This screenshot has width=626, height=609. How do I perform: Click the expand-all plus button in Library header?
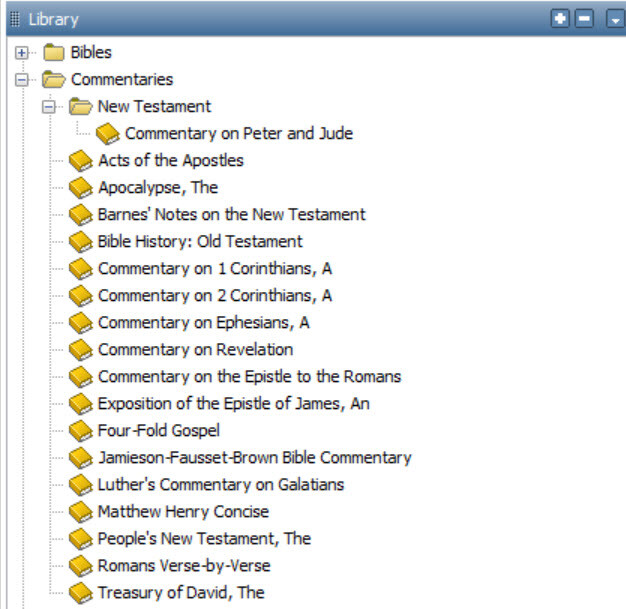pyautogui.click(x=560, y=18)
